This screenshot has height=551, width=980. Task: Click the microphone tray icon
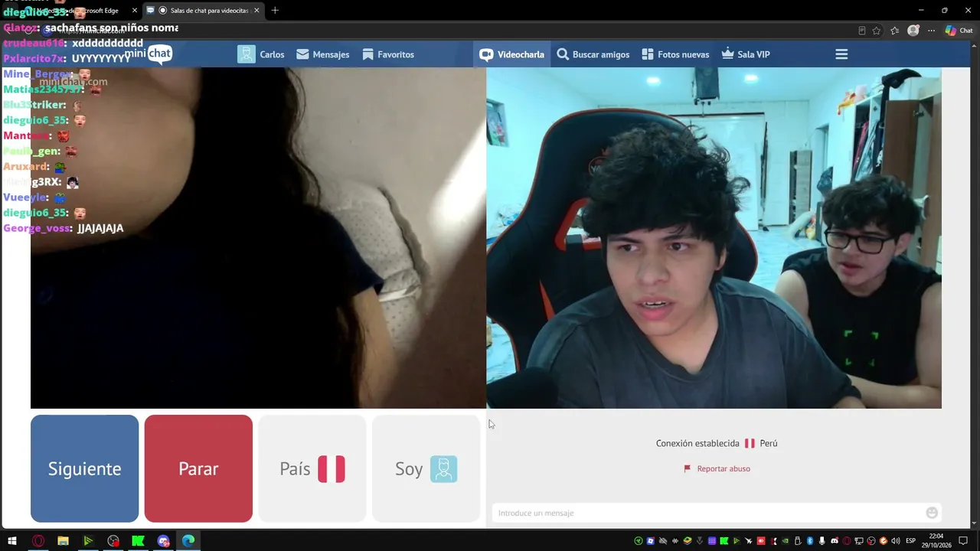pyautogui.click(x=822, y=541)
